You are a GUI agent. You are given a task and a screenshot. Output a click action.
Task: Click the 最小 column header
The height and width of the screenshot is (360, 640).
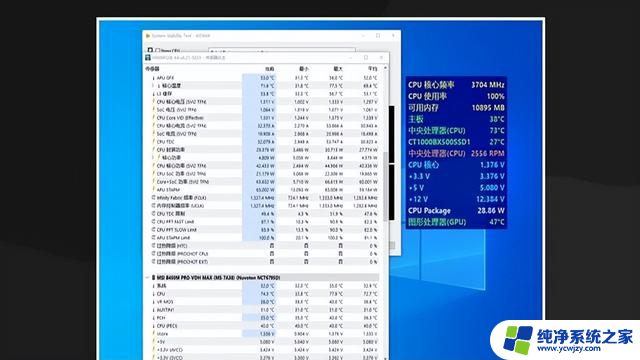[x=304, y=69]
